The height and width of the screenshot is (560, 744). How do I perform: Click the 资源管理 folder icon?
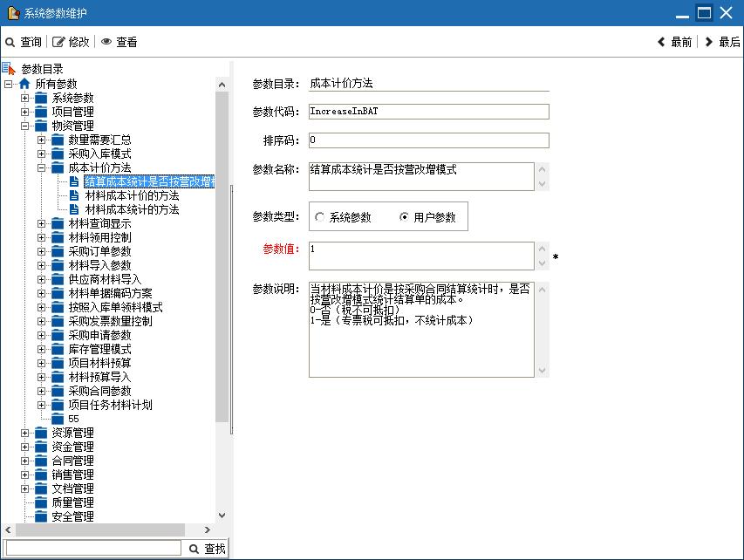(41, 433)
